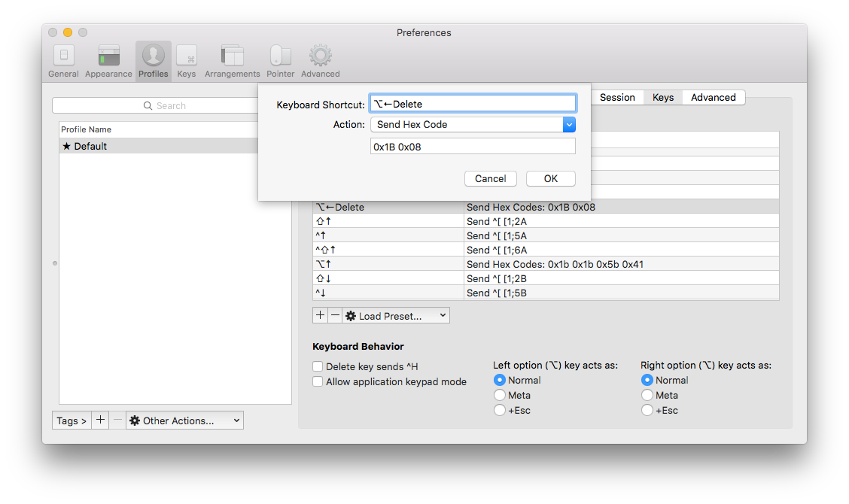Open the General preferences pane

(63, 62)
